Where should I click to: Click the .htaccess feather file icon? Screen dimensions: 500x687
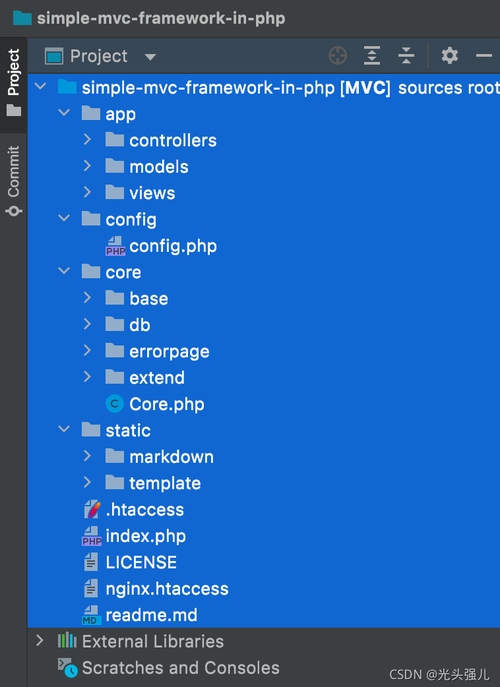[92, 509]
